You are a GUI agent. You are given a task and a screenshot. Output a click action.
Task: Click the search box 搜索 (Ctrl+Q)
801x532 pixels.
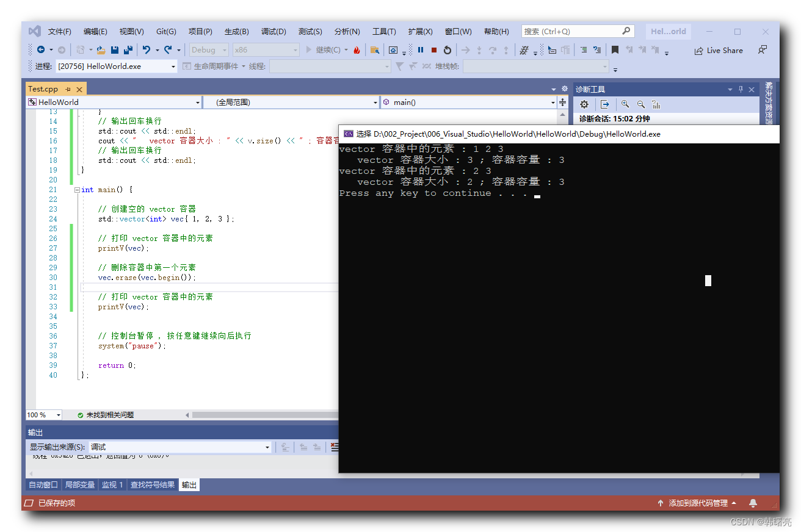pyautogui.click(x=578, y=31)
